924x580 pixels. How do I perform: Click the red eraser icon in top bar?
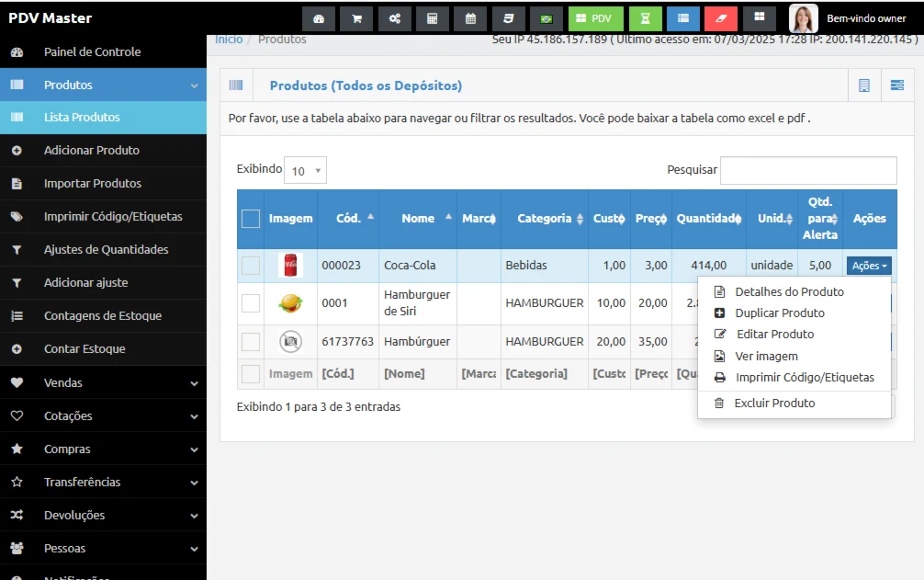click(720, 18)
